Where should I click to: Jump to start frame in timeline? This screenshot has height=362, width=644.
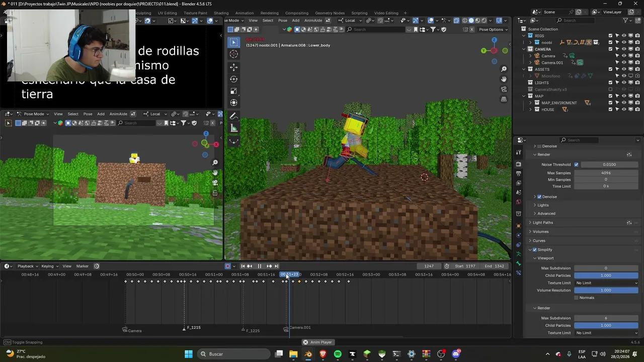[243, 266]
